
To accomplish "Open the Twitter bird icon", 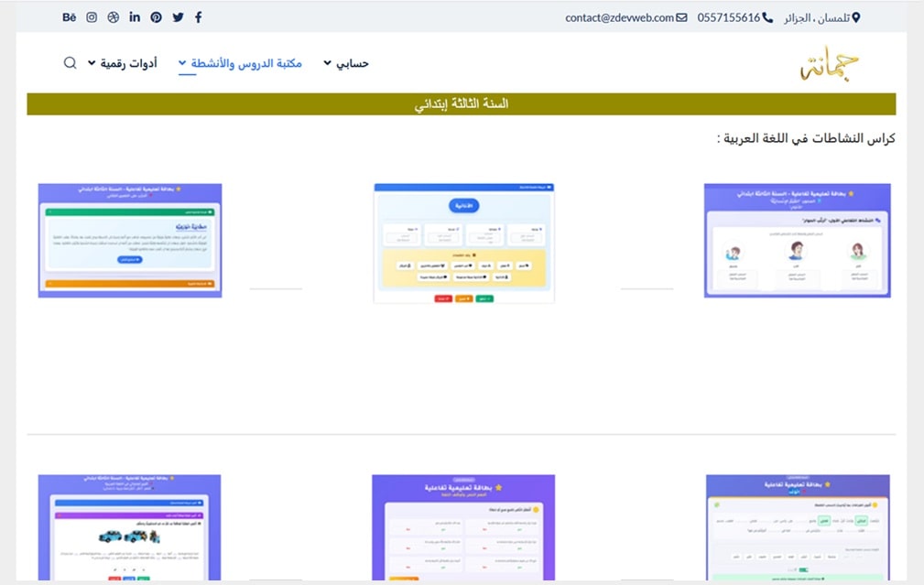I will click(x=178, y=17).
